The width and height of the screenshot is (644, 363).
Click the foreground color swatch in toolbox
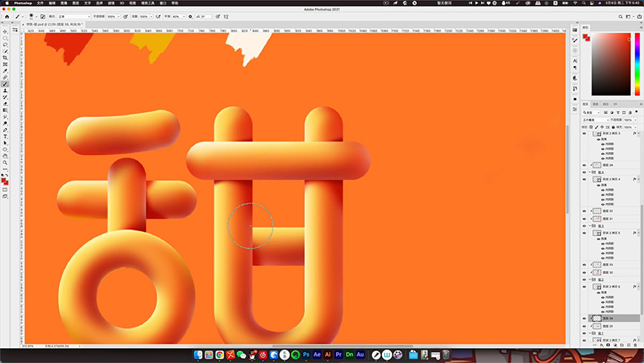tap(4, 181)
